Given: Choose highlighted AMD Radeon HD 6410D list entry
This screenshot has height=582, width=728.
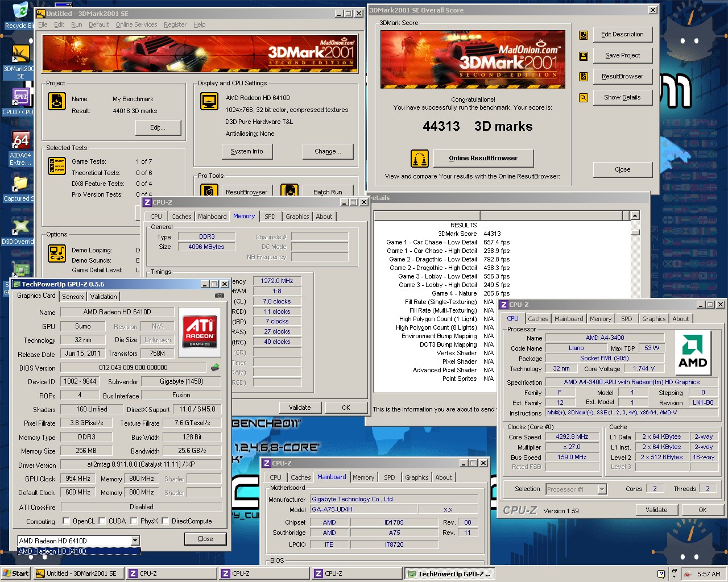Looking at the screenshot, I should pyautogui.click(x=78, y=551).
